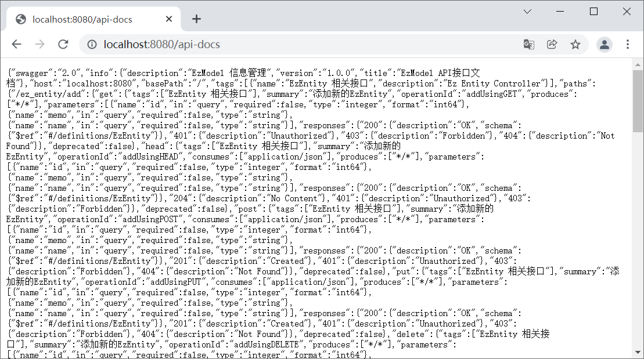The width and height of the screenshot is (644, 359).
Task: Click the text "localhost:8080" in host value
Action: click(x=99, y=84)
